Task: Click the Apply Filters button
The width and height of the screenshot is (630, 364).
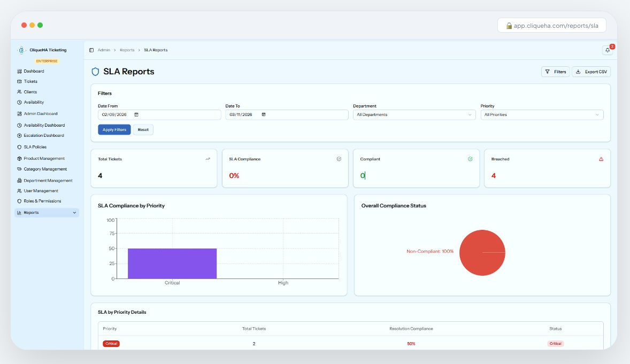Action: coord(114,129)
